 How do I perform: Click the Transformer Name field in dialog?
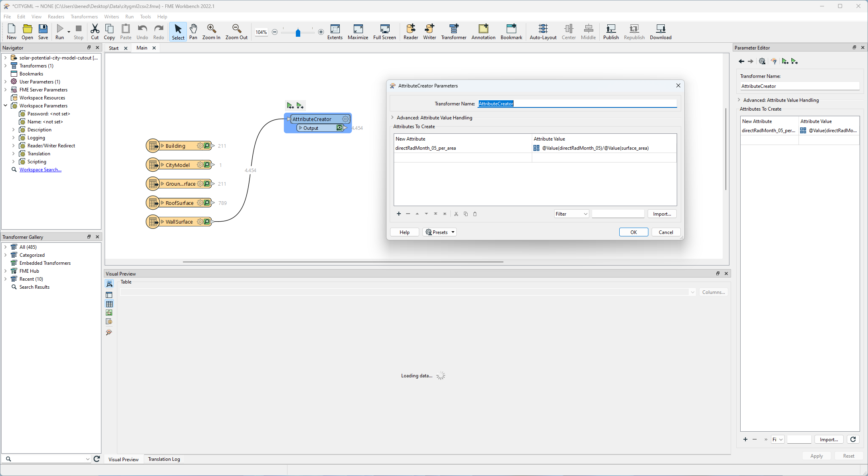tap(577, 104)
